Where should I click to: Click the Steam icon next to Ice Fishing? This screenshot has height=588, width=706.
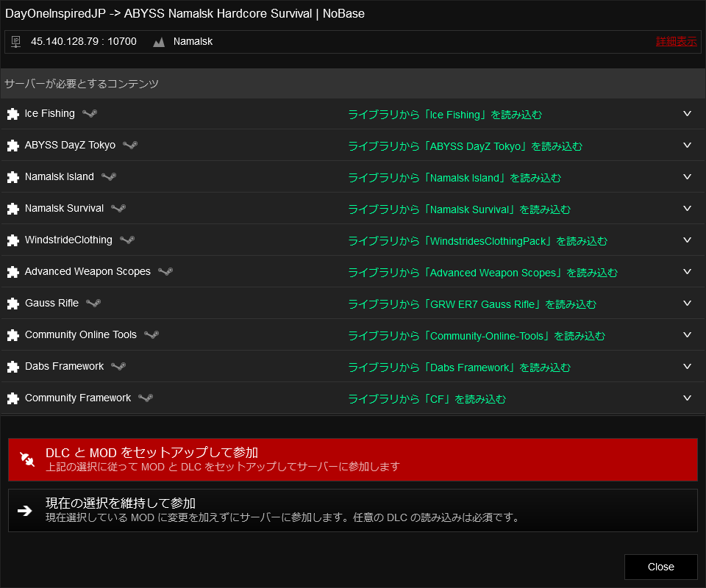pos(90,113)
